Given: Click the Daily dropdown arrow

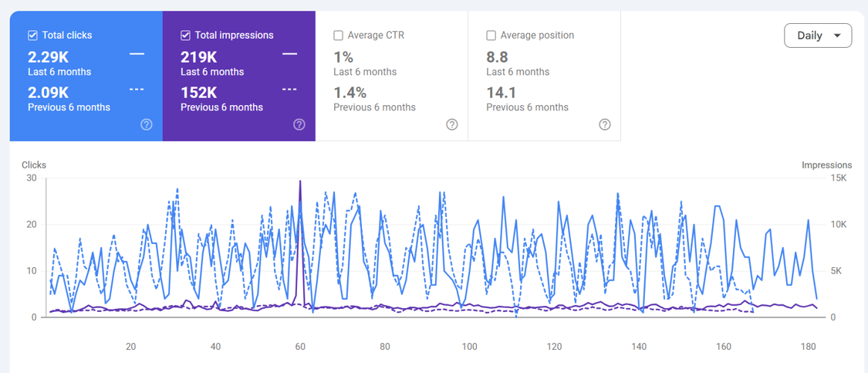Looking at the screenshot, I should (837, 36).
